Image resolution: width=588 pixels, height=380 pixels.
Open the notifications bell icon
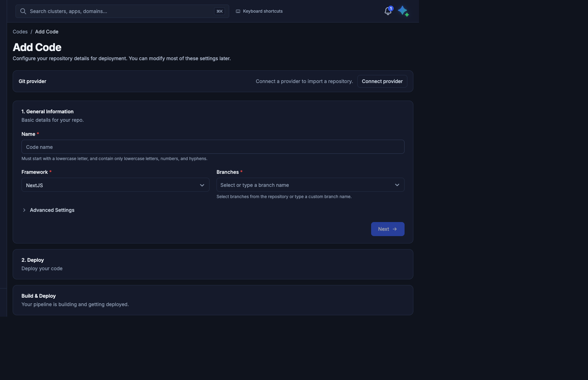pos(388,11)
